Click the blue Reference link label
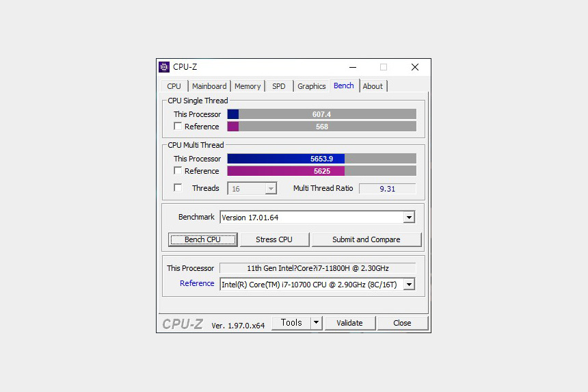Screen dimensions: 588x392 tap(197, 283)
